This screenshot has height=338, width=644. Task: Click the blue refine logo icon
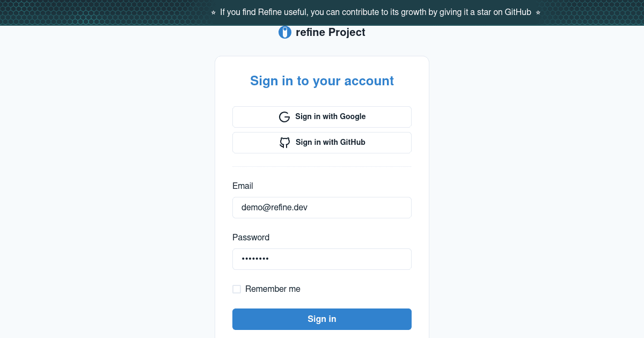coord(285,33)
